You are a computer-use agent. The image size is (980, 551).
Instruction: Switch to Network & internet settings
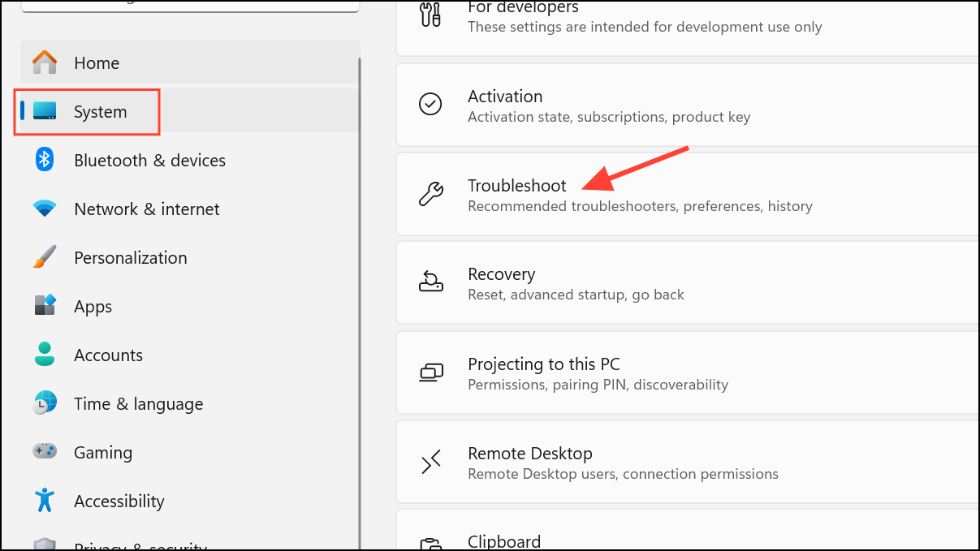147,209
